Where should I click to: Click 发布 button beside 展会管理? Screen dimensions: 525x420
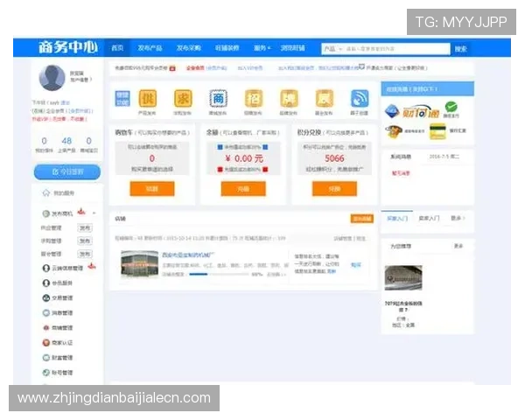pyautogui.click(x=85, y=254)
